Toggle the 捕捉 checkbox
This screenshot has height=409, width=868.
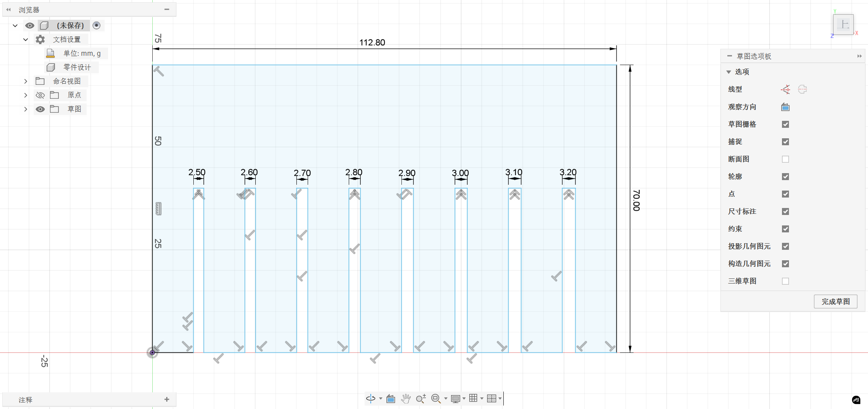[x=785, y=142]
